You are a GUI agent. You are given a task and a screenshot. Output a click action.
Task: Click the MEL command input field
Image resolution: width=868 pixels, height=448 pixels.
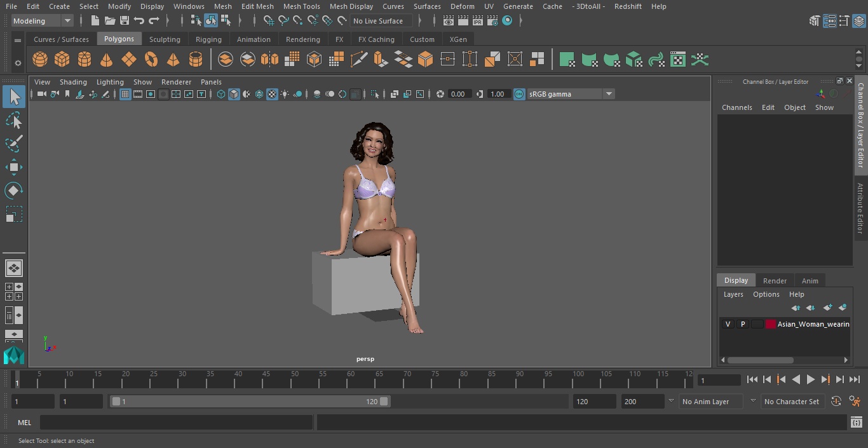176,423
